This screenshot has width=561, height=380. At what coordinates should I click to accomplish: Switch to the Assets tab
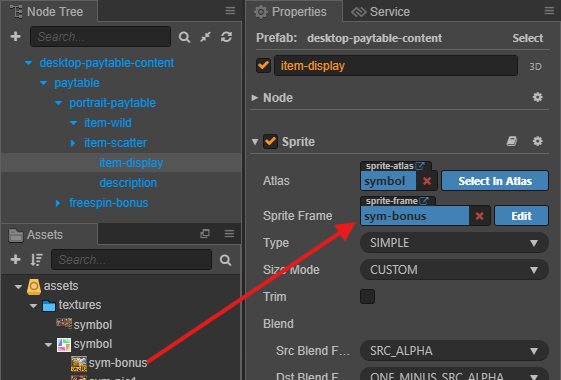click(48, 234)
